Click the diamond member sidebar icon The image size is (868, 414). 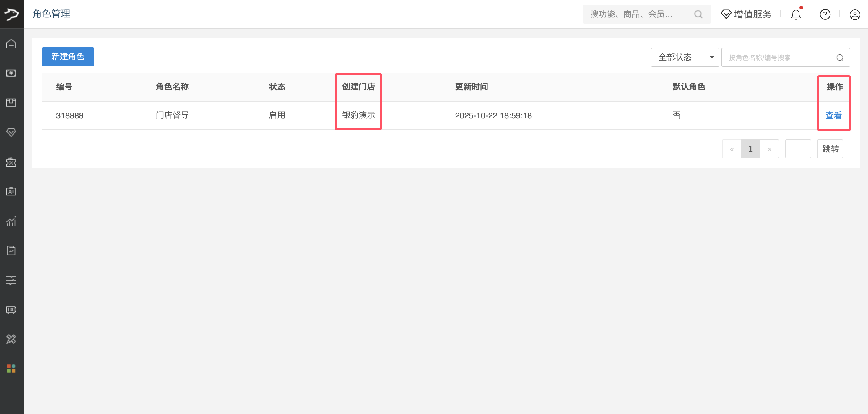pyautogui.click(x=11, y=132)
